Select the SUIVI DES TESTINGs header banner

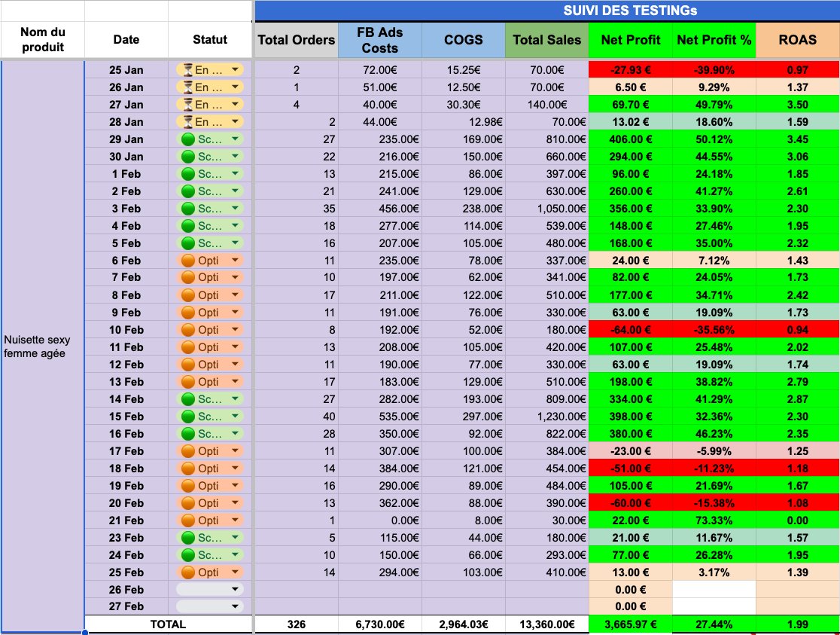click(x=547, y=11)
